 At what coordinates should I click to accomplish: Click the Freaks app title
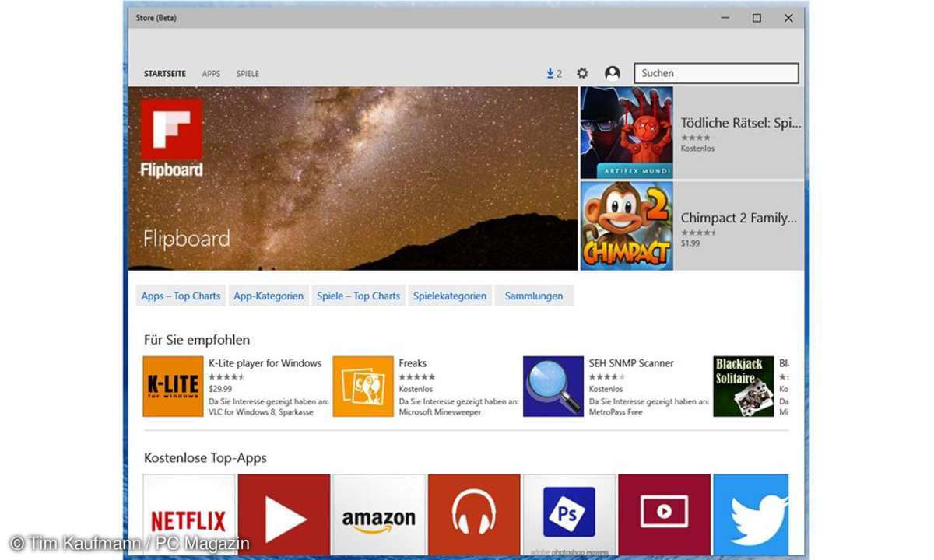click(x=413, y=363)
